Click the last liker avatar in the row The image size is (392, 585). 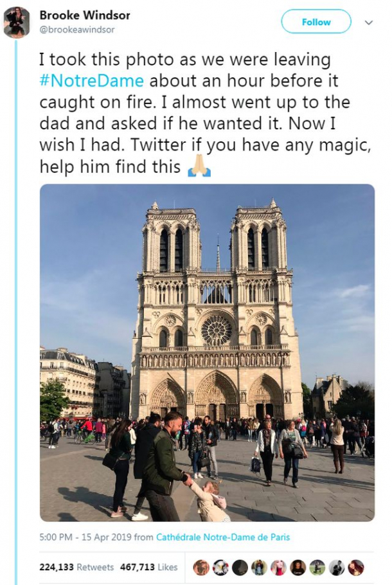355,567
